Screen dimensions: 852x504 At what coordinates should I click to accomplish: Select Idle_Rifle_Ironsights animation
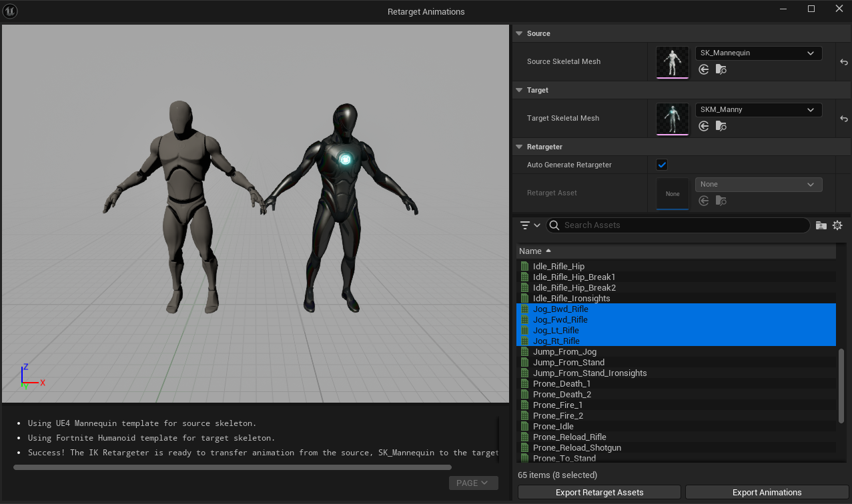[676, 299]
